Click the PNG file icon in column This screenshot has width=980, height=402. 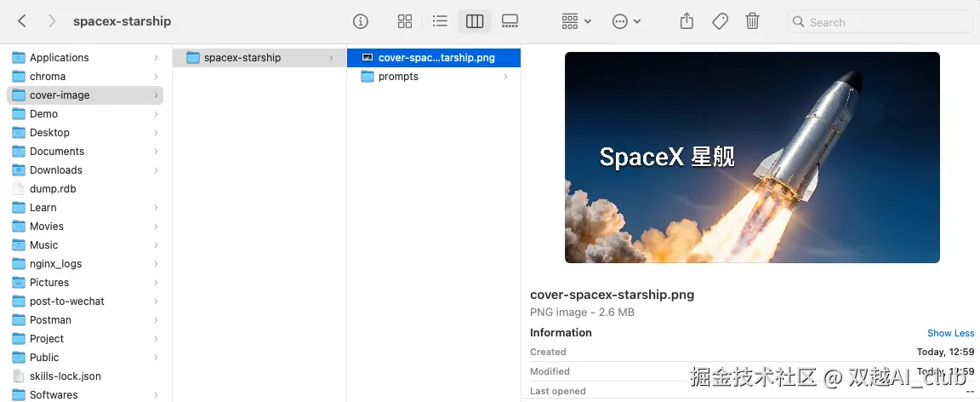click(367, 58)
